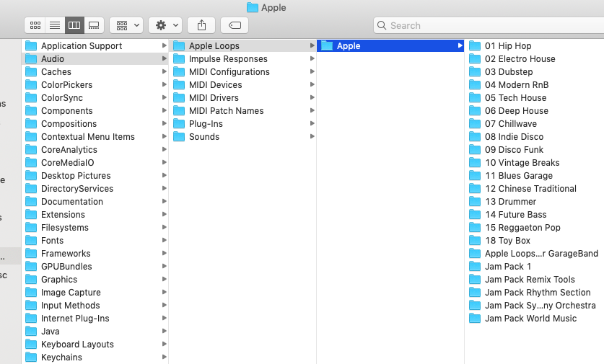The width and height of the screenshot is (604, 364).
Task: Click the magnifying glass search icon
Action: click(x=381, y=25)
